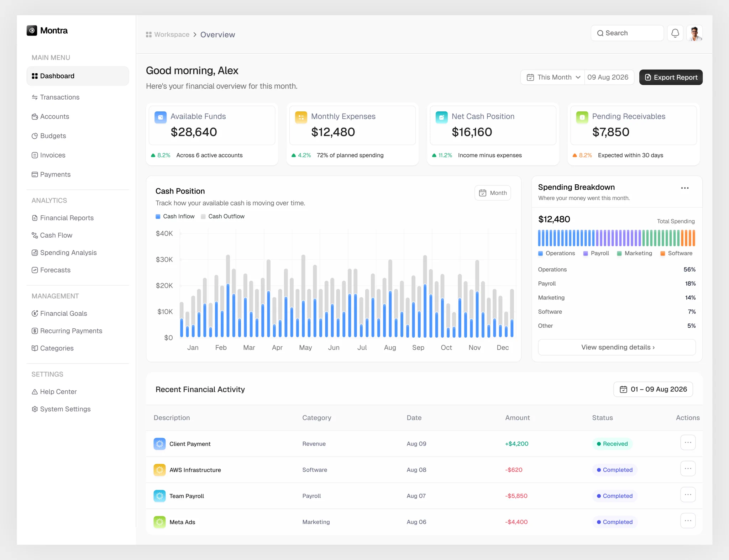729x560 pixels.
Task: Click the Payroll purple legend swatch
Action: click(585, 253)
